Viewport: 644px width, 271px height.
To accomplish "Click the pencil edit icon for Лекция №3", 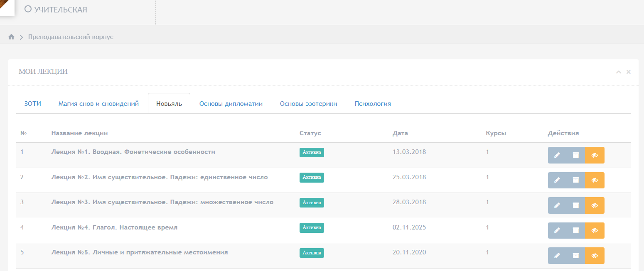I will (557, 205).
